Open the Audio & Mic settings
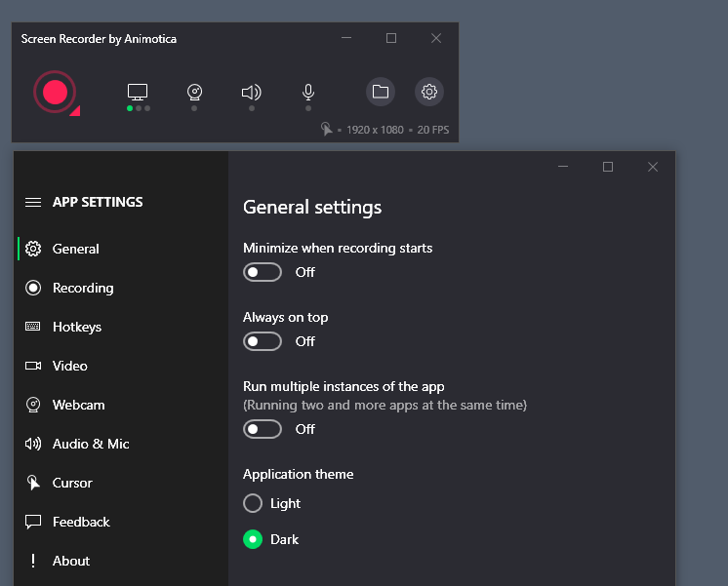This screenshot has height=586, width=728. tap(91, 444)
